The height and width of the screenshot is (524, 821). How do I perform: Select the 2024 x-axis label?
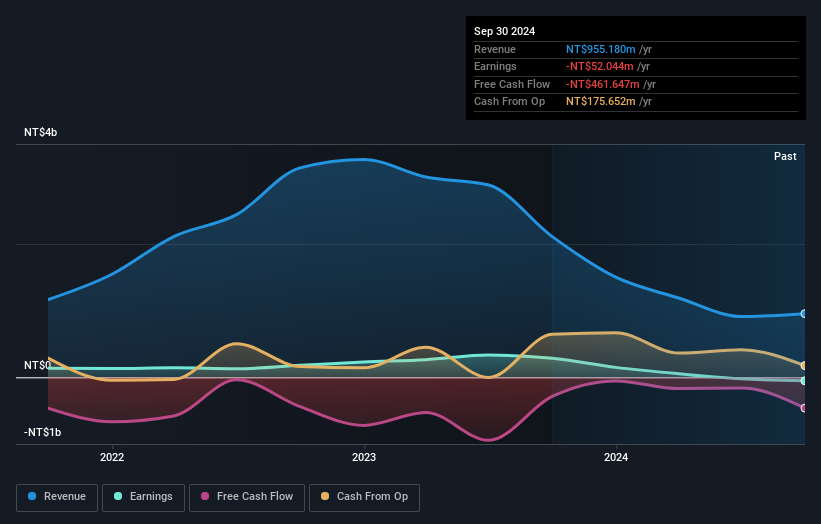616,457
